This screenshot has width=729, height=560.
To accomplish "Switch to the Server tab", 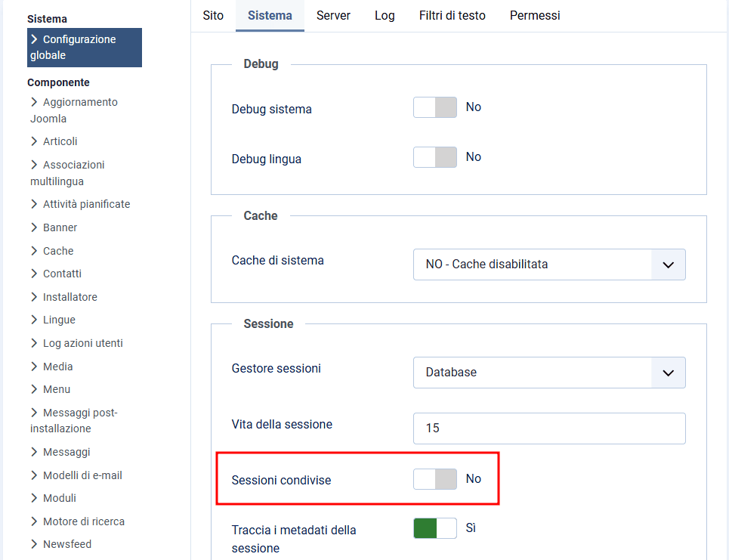I will tap(333, 15).
